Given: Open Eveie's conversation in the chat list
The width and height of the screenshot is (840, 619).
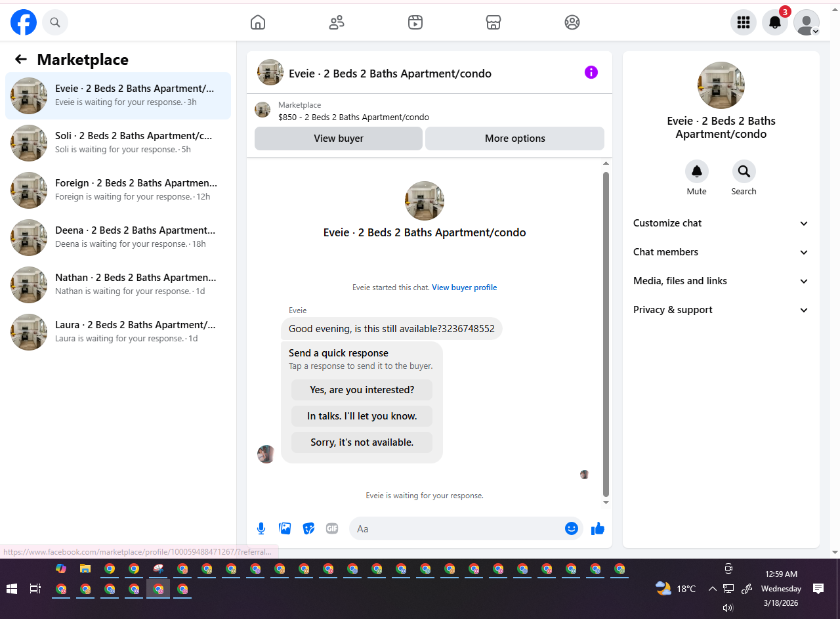Looking at the screenshot, I should point(118,96).
